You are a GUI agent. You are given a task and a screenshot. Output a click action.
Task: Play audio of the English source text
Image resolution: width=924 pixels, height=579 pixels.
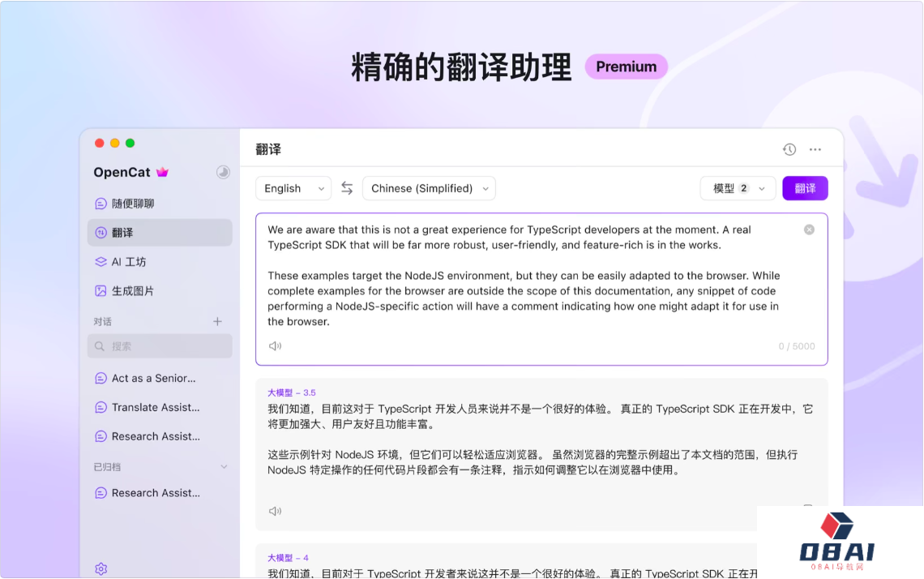[276, 346]
